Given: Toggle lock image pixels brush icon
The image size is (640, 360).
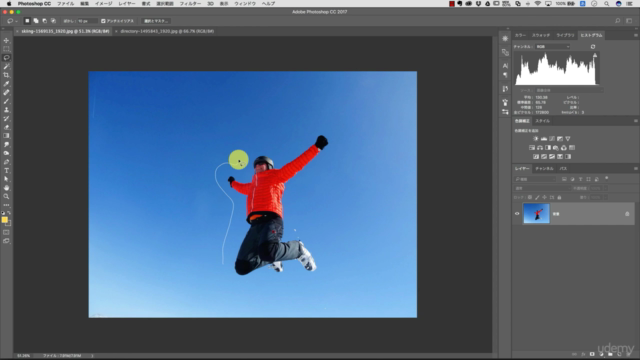Looking at the screenshot, I should coord(537,198).
